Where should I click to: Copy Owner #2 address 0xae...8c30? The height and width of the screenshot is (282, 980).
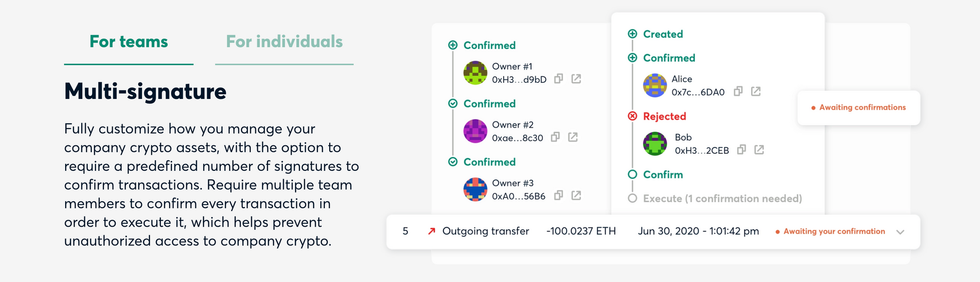[x=555, y=137]
